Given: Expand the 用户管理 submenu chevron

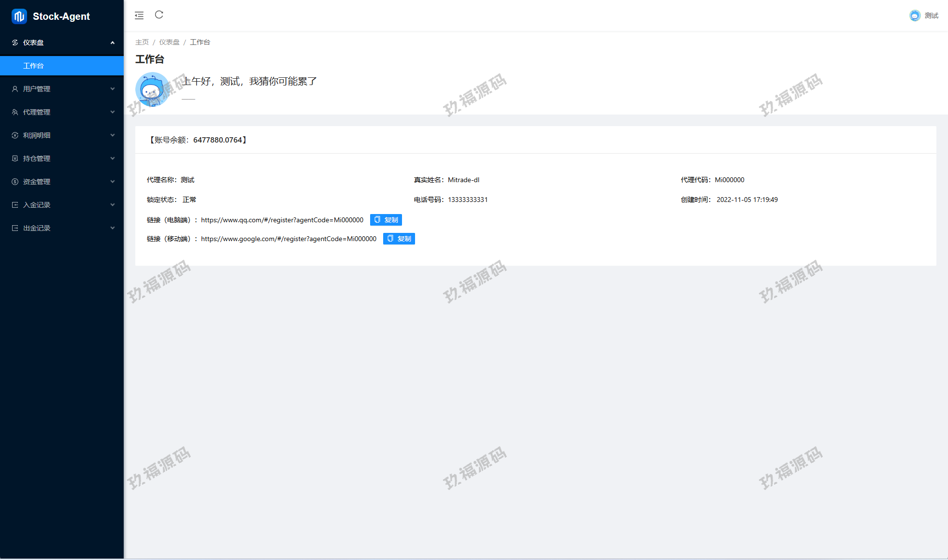Looking at the screenshot, I should [x=113, y=89].
